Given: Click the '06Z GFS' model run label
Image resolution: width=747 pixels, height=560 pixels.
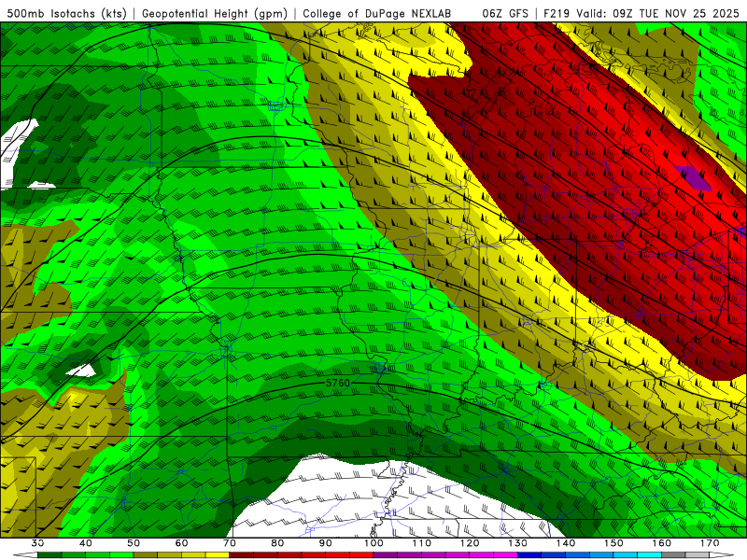Looking at the screenshot, I should [x=505, y=13].
